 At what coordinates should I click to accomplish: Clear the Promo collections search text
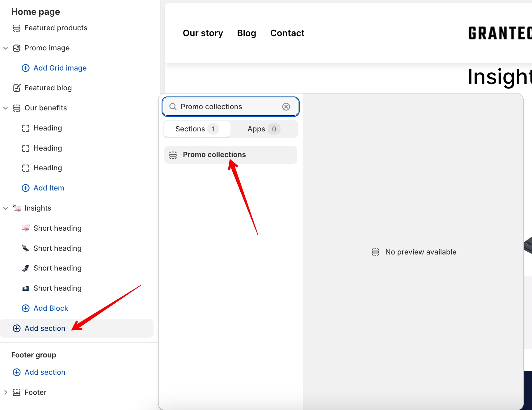tap(286, 107)
